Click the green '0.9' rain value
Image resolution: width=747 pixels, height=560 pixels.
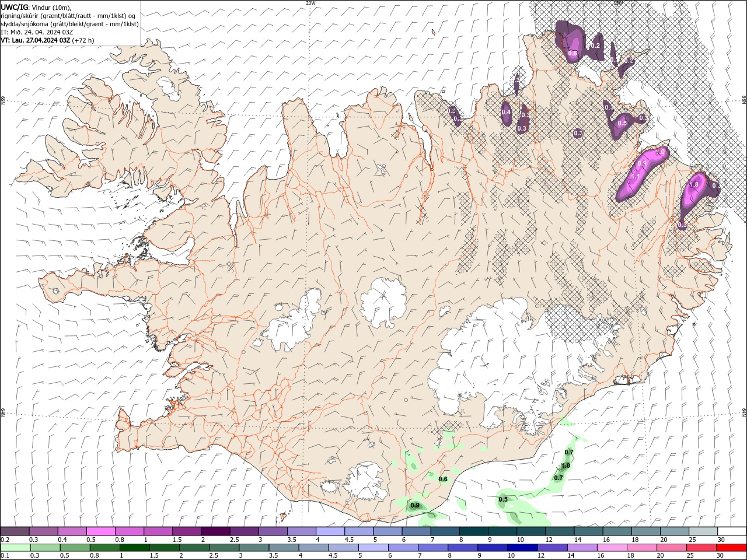(415, 505)
